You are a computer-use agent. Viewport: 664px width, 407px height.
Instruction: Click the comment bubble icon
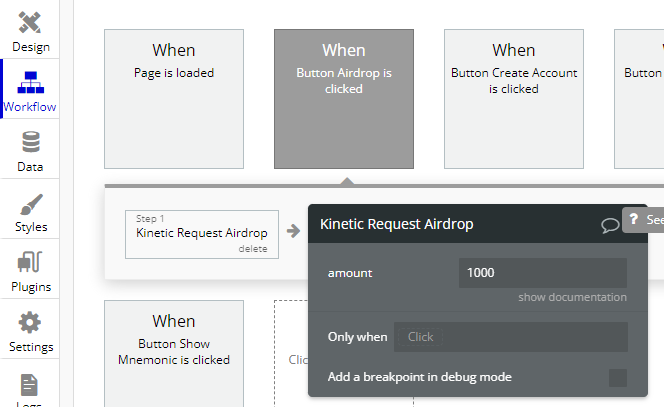(x=609, y=225)
